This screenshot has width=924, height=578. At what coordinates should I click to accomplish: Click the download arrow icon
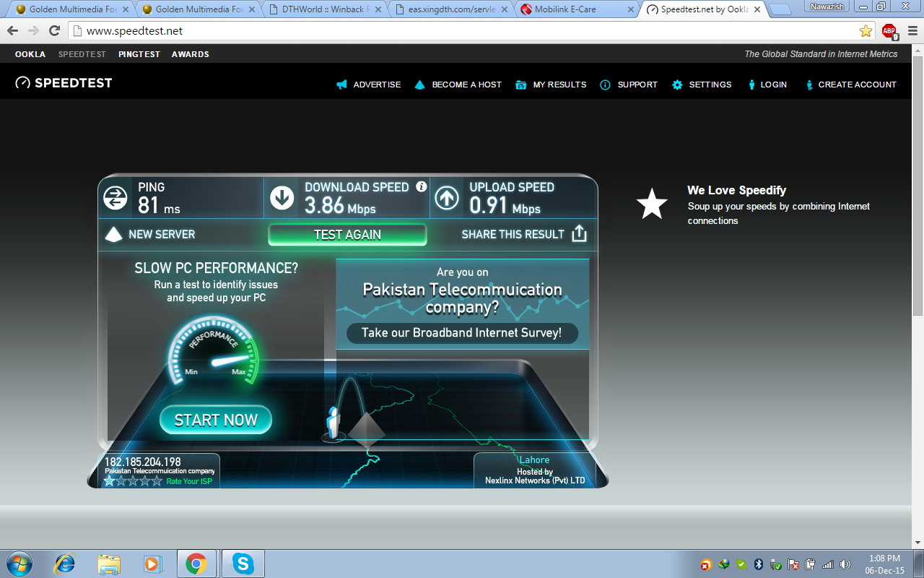(282, 198)
